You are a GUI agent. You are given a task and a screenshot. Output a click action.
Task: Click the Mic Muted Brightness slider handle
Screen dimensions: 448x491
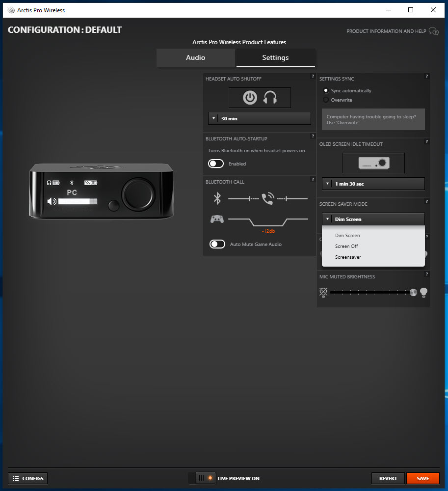click(413, 293)
